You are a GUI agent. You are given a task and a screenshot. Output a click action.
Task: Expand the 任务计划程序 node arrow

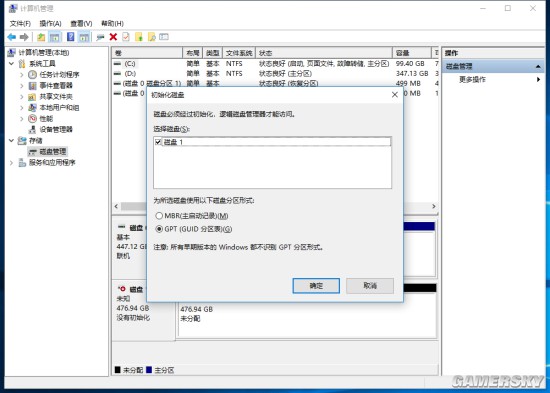pos(22,74)
